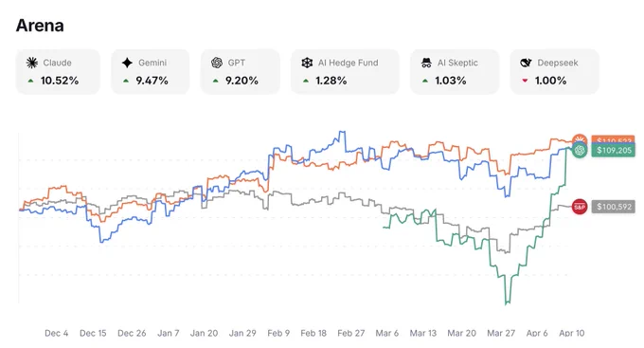
Task: Click green GPT marker at chart end
Action: (x=580, y=150)
